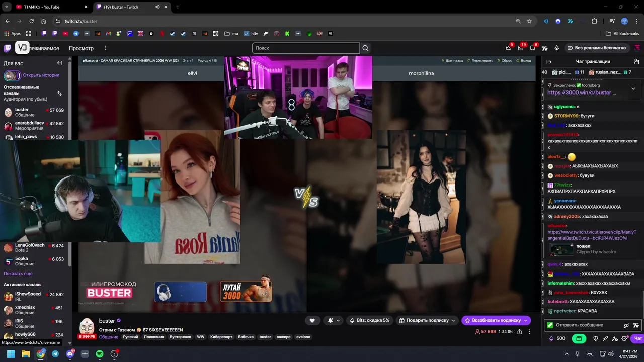Click the пошел clip thumbnail in chat
Screen dimensions: 644x362
coord(561,249)
